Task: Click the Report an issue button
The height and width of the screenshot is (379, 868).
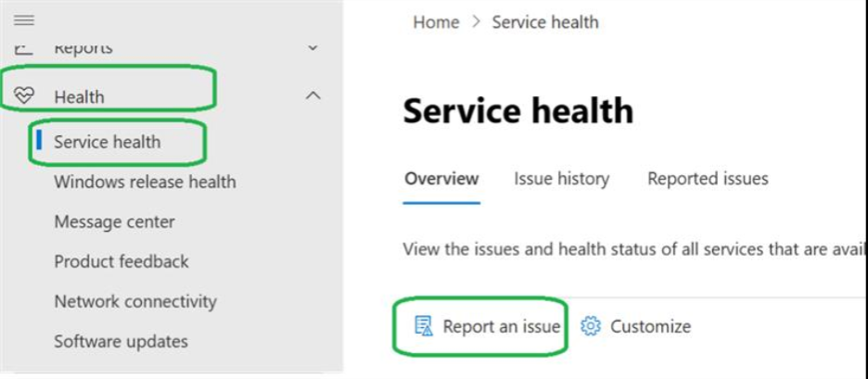Action: (x=487, y=326)
